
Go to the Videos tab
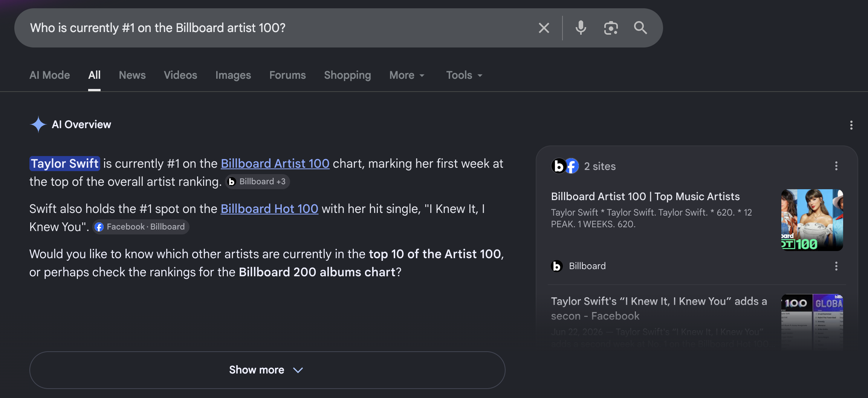pos(180,75)
